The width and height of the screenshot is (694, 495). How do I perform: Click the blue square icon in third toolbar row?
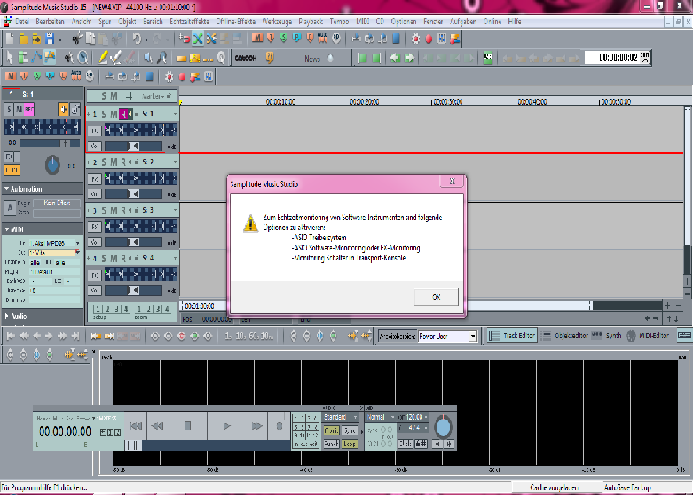click(150, 77)
